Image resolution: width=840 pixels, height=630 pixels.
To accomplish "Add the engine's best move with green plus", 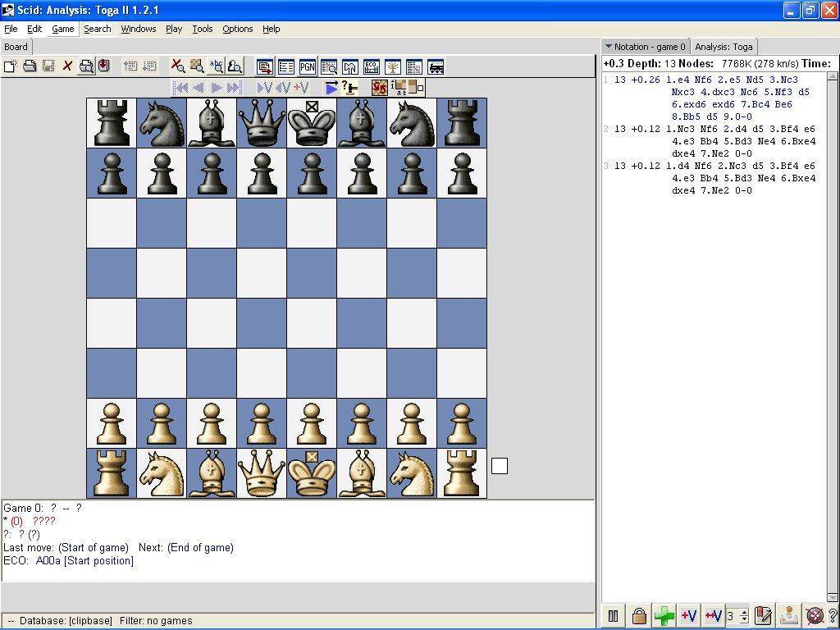I will 664,615.
